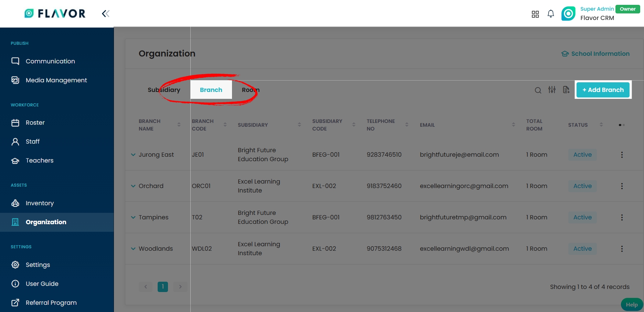Open the School Information link
The height and width of the screenshot is (312, 644).
pos(595,54)
